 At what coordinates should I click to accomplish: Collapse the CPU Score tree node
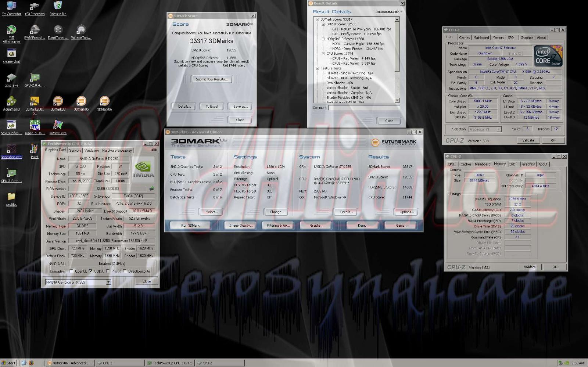(x=323, y=54)
